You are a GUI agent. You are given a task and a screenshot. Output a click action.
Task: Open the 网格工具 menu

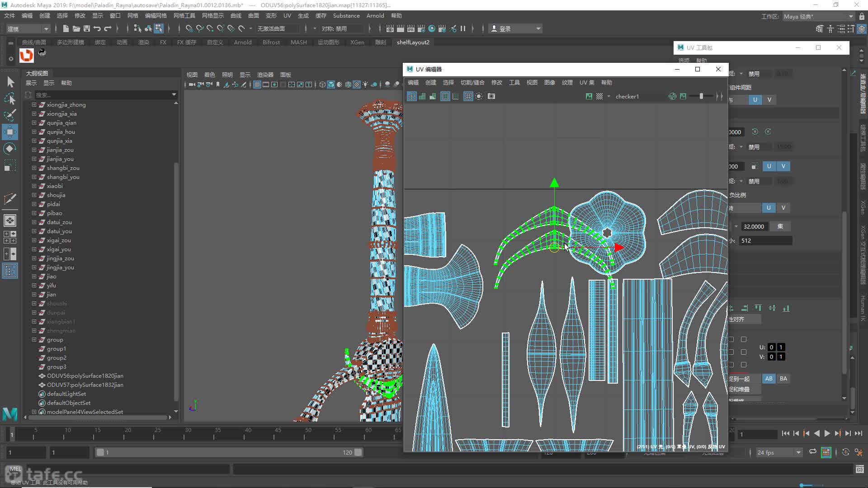[184, 15]
